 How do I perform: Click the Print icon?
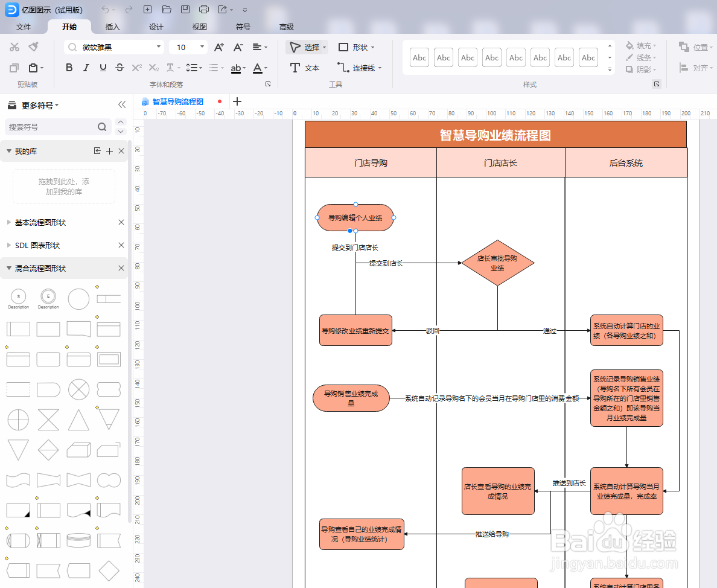tap(204, 10)
